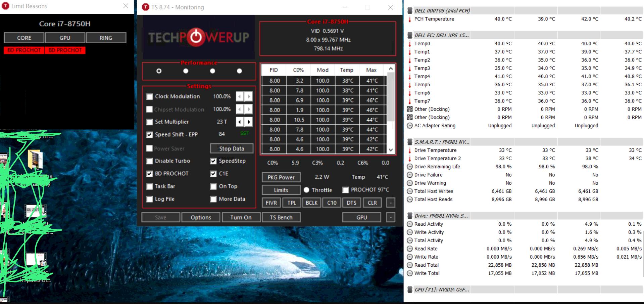This screenshot has width=644, height=304.
Task: Toggle the PROCHOT 97°C checkbox
Action: (x=345, y=190)
